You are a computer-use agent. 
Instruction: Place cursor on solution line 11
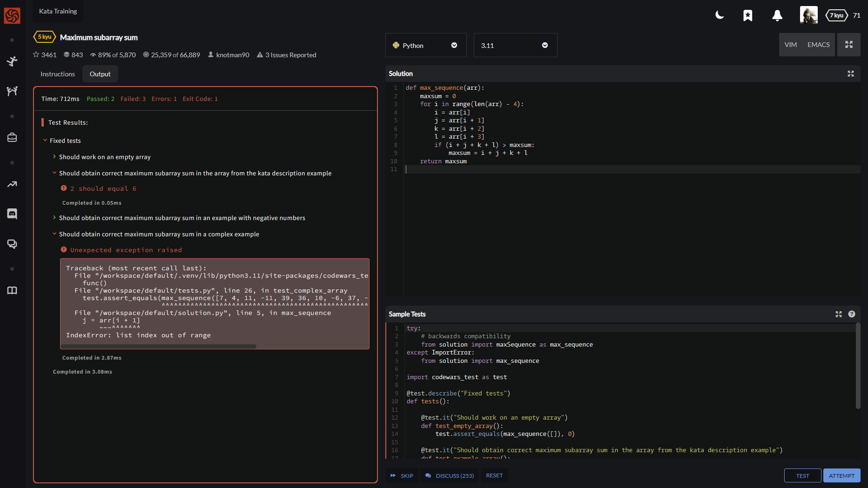632,169
